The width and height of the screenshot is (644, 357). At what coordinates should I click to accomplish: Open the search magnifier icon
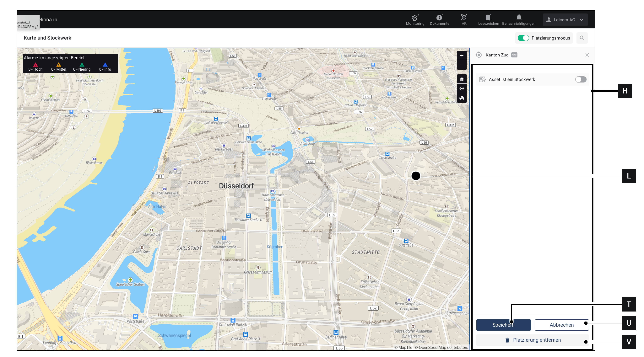(582, 38)
